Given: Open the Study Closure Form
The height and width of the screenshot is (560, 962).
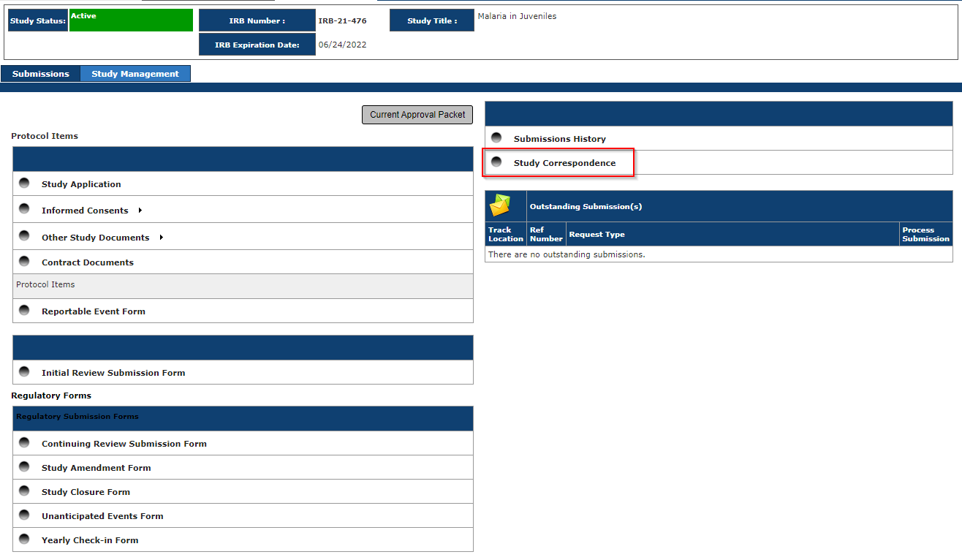Looking at the screenshot, I should tap(86, 492).
